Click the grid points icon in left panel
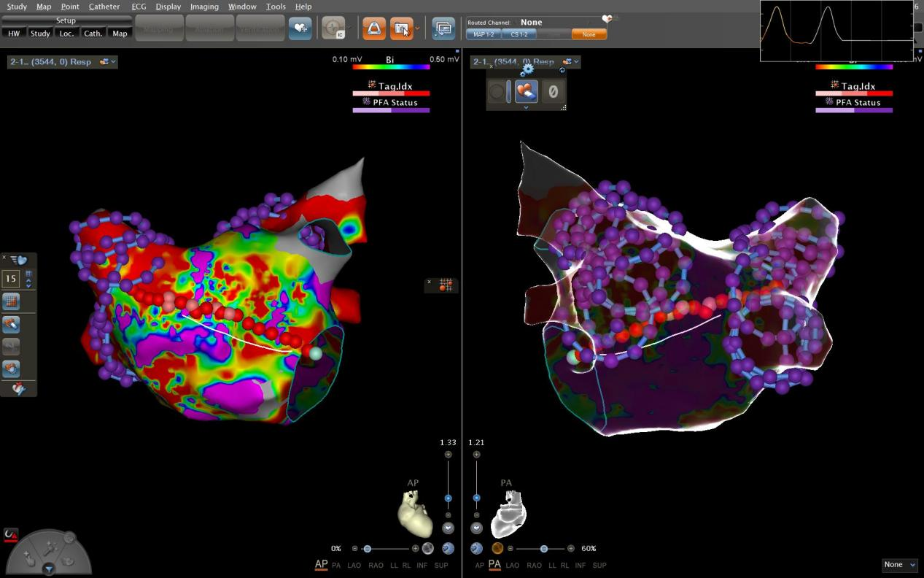924x578 pixels. [x=11, y=301]
